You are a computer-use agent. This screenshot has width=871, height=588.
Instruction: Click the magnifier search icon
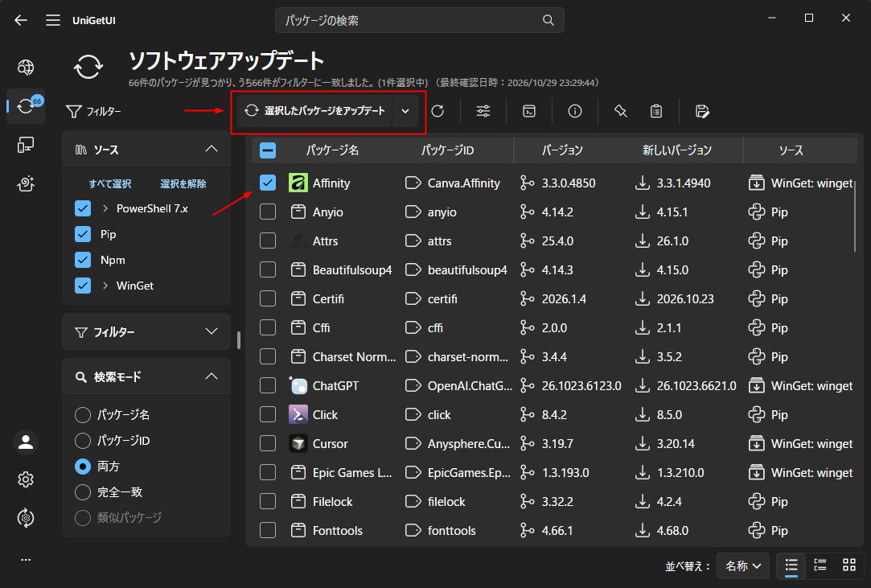point(548,21)
